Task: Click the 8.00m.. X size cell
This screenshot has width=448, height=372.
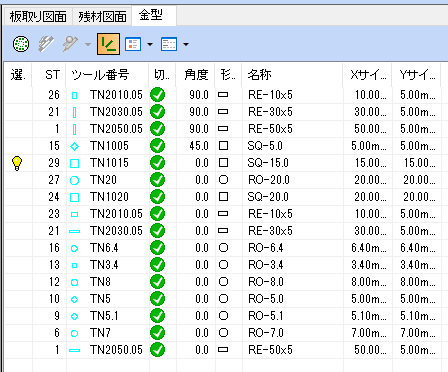Action: coord(369,282)
